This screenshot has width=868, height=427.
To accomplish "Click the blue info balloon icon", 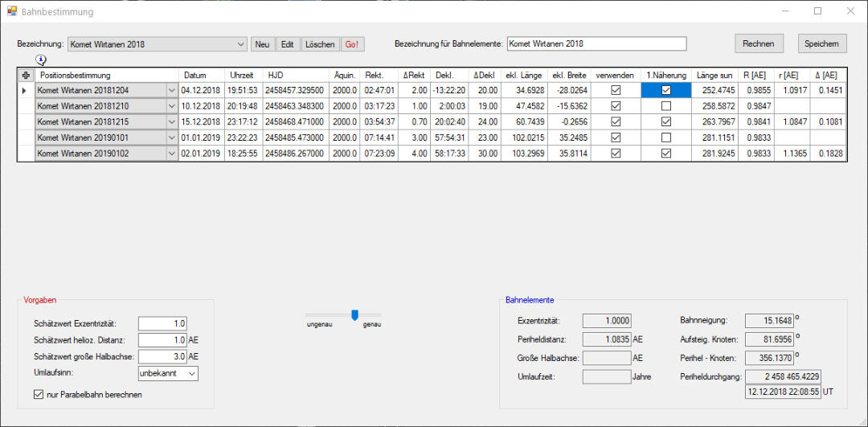I will (41, 60).
